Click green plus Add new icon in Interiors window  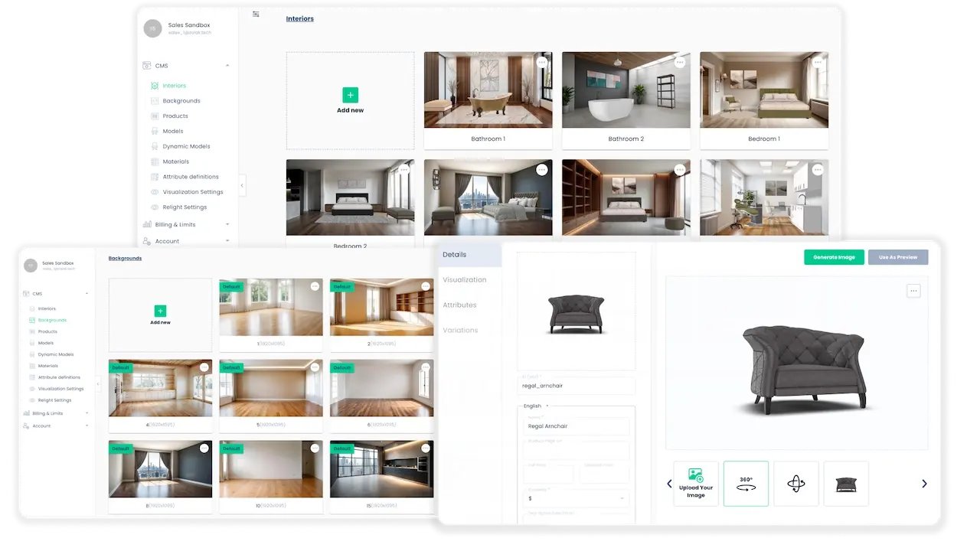351,95
